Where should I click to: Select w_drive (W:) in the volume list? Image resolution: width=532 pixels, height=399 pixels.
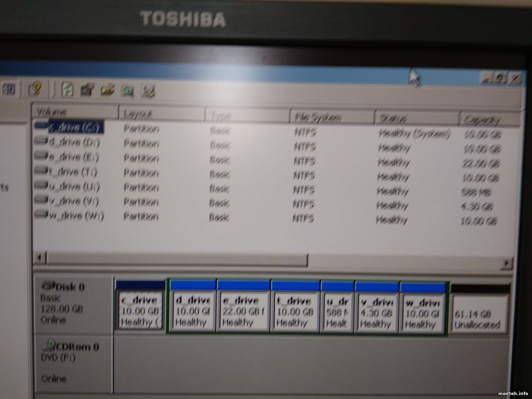click(76, 216)
